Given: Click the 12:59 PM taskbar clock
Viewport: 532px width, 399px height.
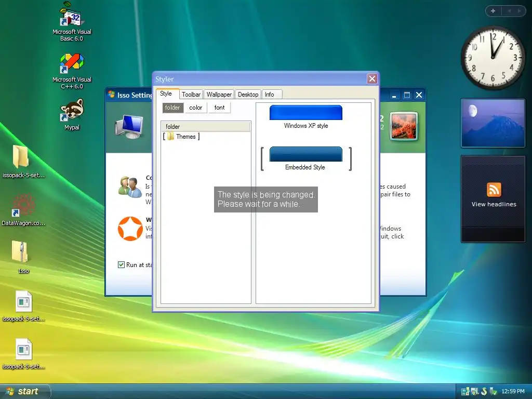Looking at the screenshot, I should 513,391.
